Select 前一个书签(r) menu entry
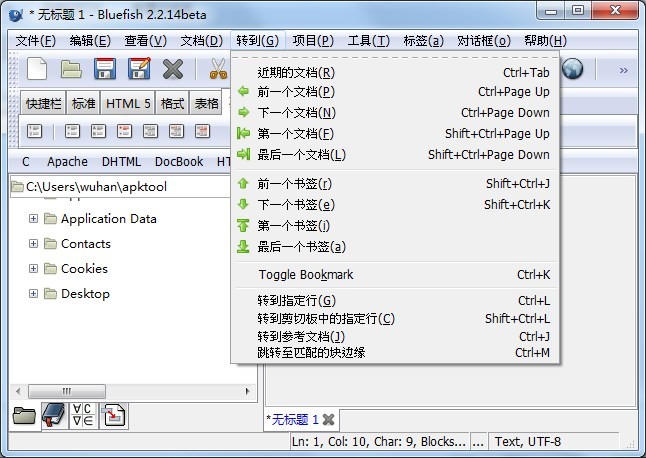This screenshot has height=458, width=646. (395, 183)
